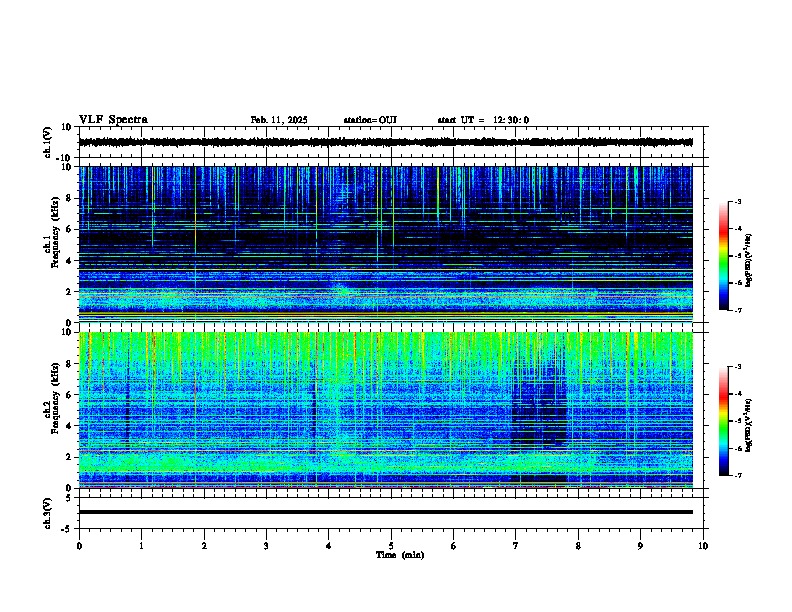Click the "VLF Spectra" title text

pos(113,120)
